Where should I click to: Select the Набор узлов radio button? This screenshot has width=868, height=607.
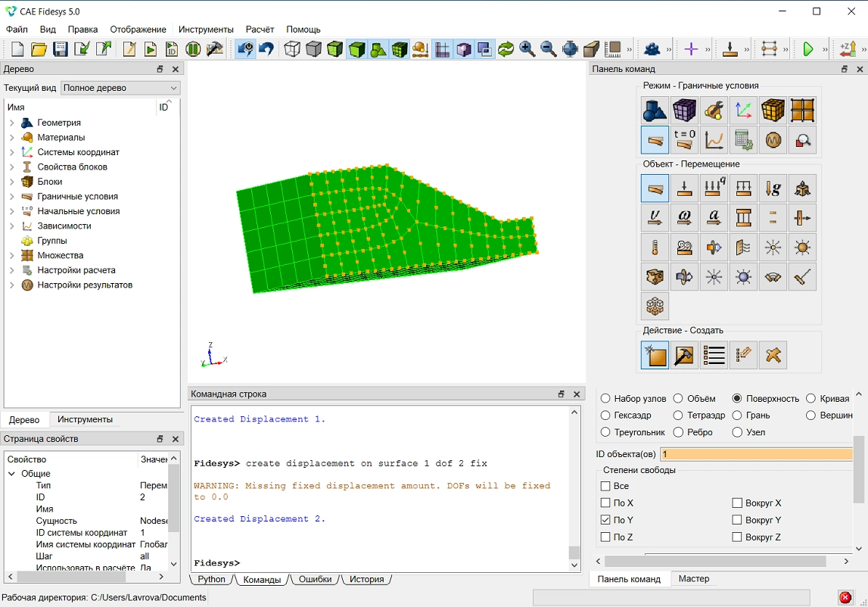tap(605, 398)
